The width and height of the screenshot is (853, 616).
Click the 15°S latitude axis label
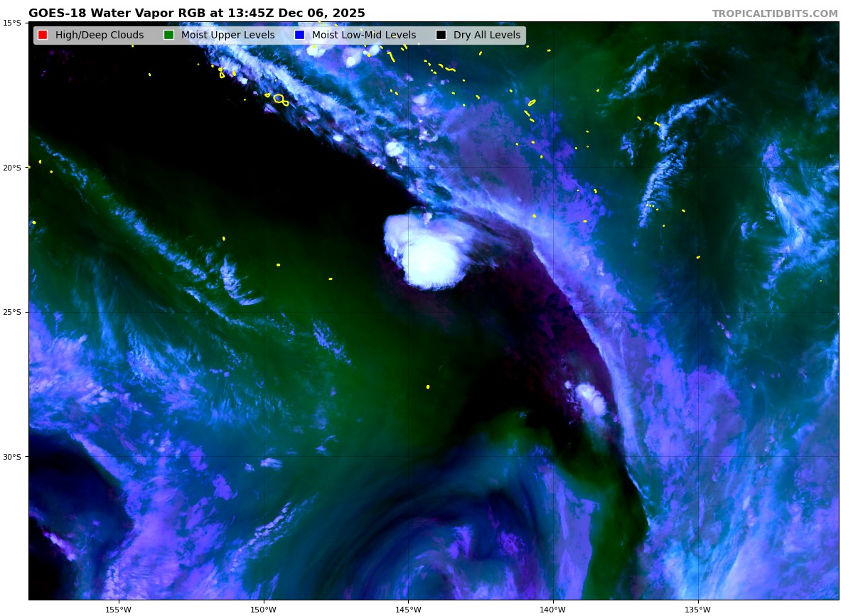pos(12,23)
